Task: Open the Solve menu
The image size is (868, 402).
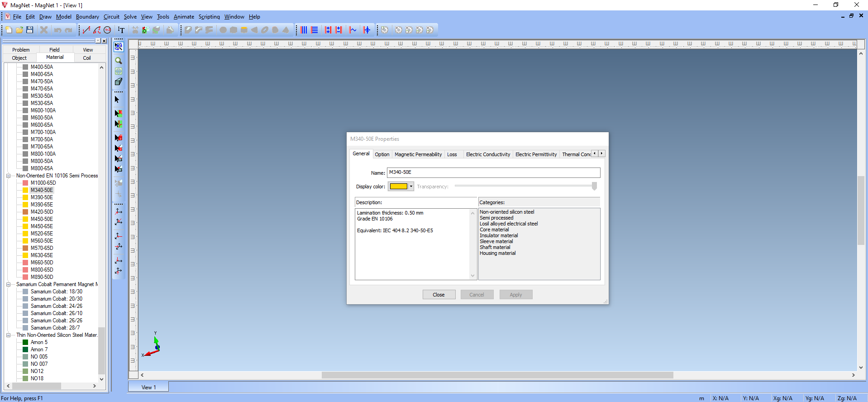Action: pyautogui.click(x=130, y=17)
